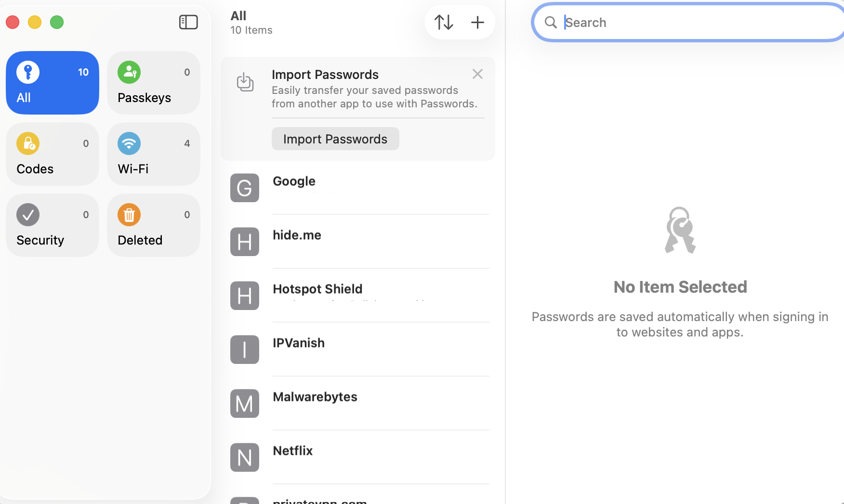Click the green Passkeys person icon
Viewport: 844px width, 504px height.
click(x=129, y=72)
